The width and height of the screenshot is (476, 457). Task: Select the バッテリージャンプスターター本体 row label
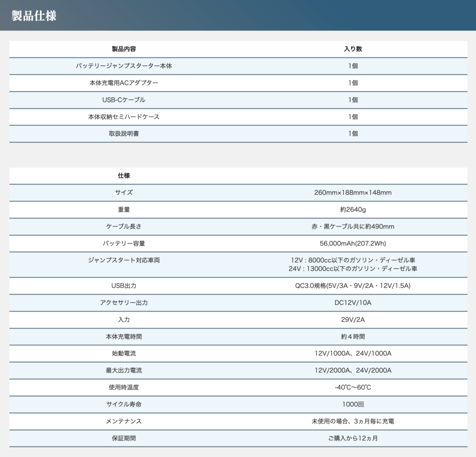click(124, 66)
